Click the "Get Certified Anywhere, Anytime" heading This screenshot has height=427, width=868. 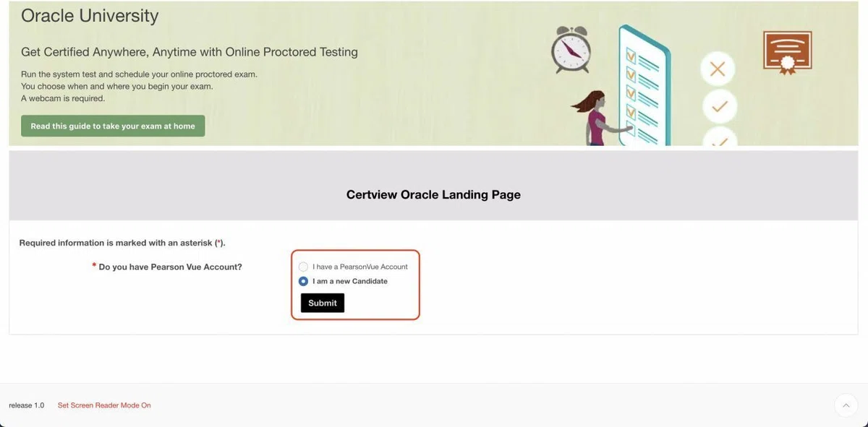click(190, 52)
